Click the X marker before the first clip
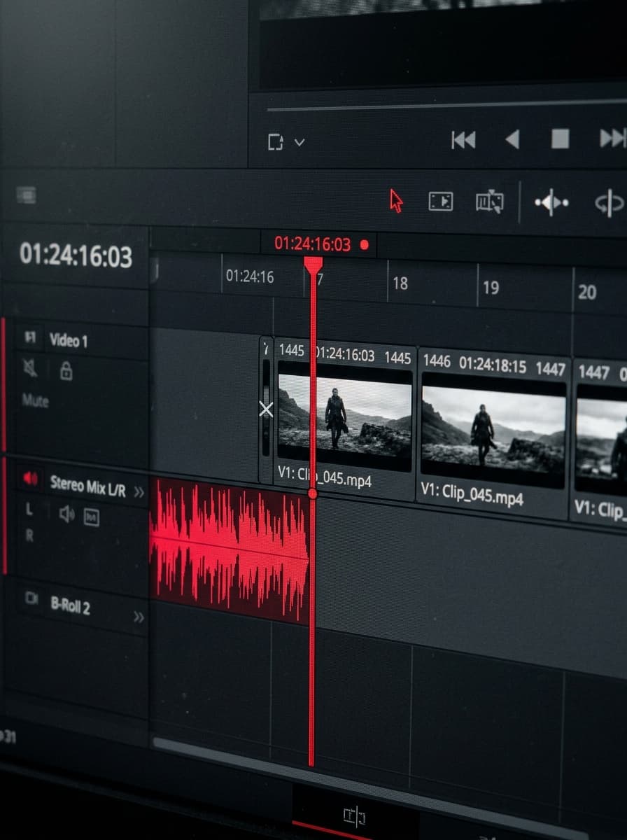 click(x=266, y=409)
